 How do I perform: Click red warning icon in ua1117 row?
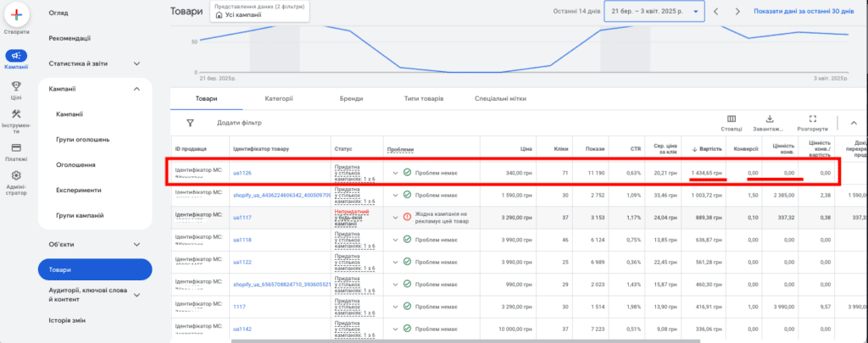(407, 217)
